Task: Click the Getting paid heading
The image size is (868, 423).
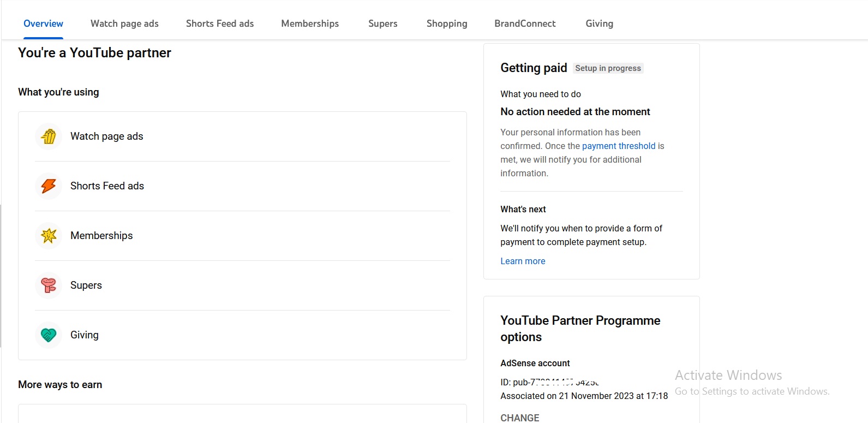Action: (x=534, y=68)
